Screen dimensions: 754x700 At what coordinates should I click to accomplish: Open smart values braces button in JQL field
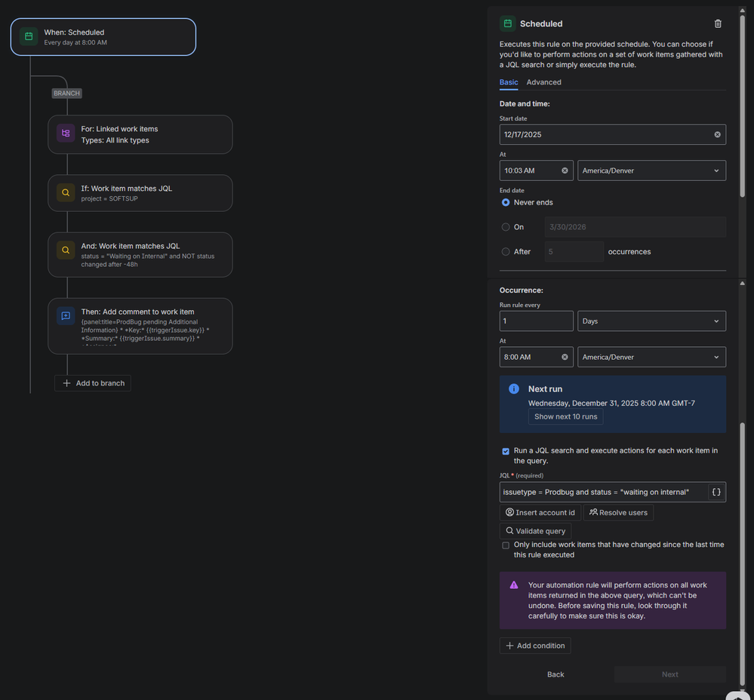tap(716, 492)
